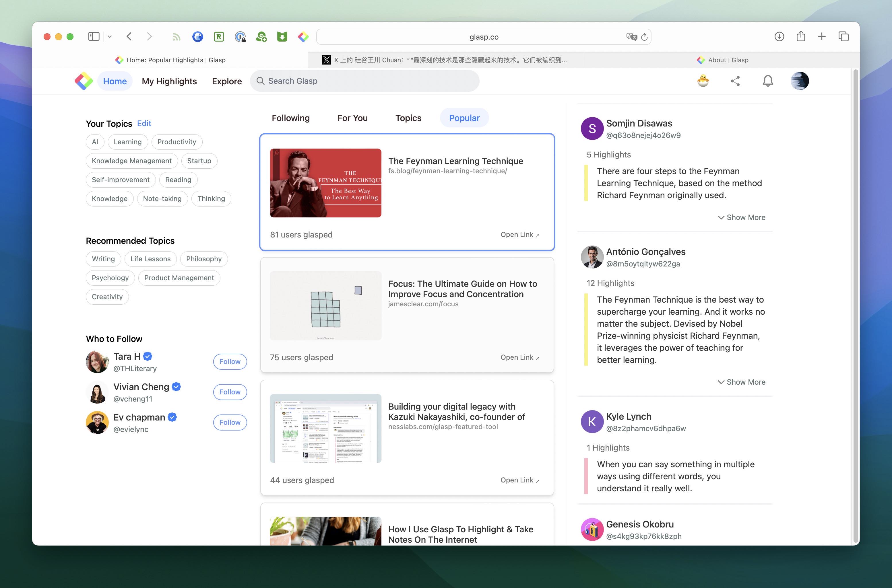This screenshot has width=892, height=588.
Task: Open the My Highlights menu item
Action: 169,81
